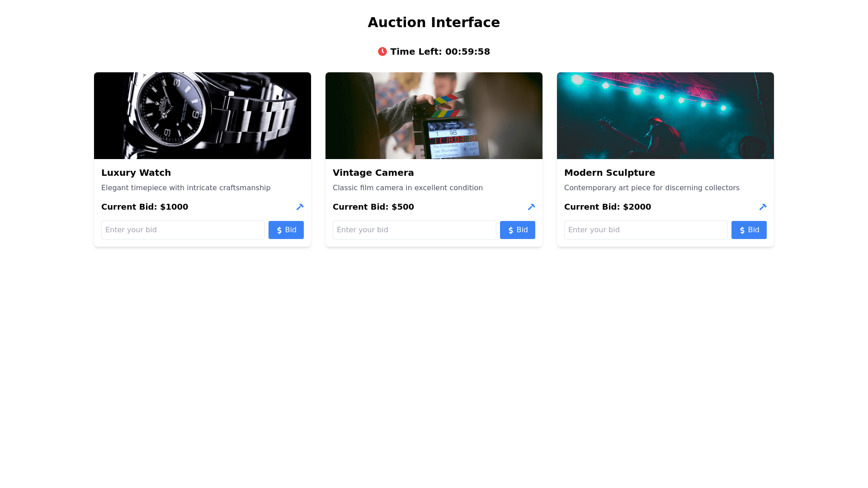Viewport: 868px width, 488px height.
Task: Submit a bid for Modern Sculpture
Action: (x=749, y=230)
